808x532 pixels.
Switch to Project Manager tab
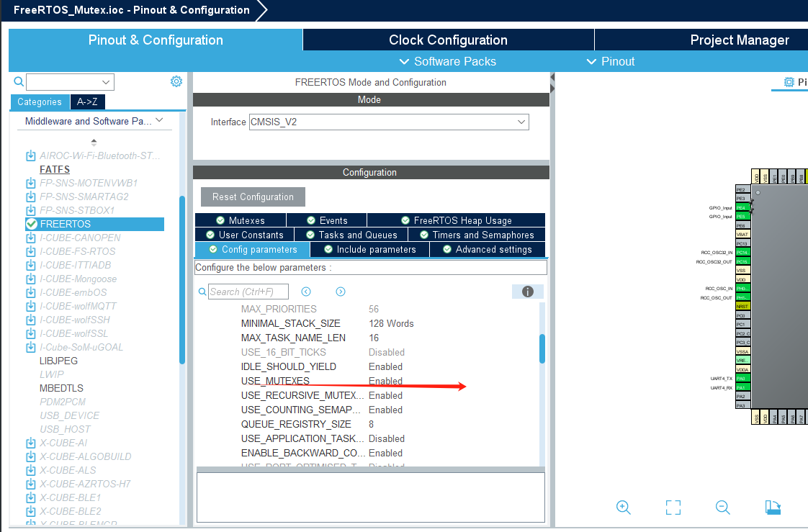pyautogui.click(x=740, y=40)
